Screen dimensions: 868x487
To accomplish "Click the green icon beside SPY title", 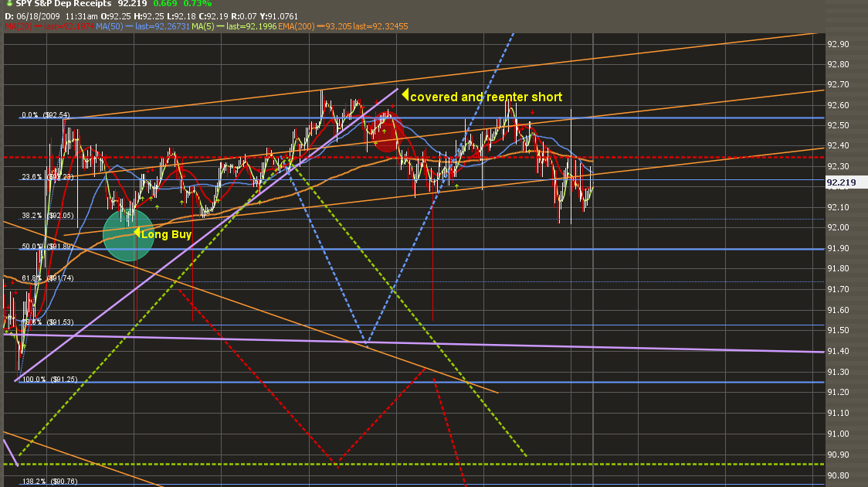I will (9, 3).
